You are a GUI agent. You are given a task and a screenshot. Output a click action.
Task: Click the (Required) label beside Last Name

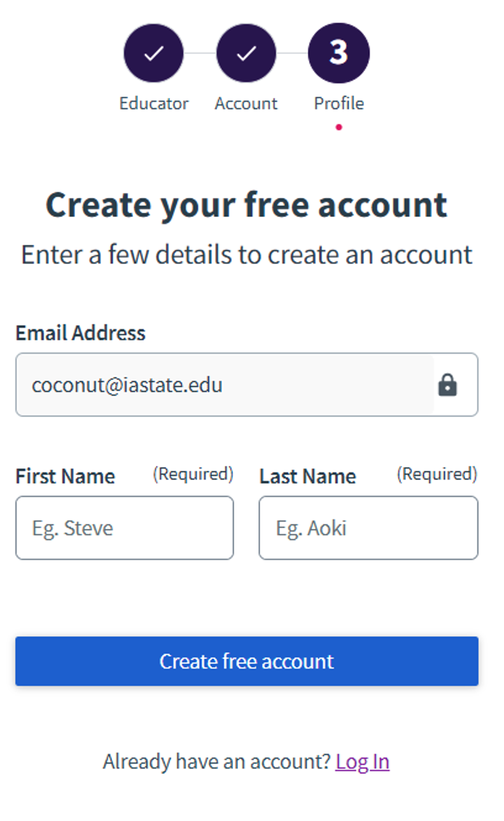(437, 474)
